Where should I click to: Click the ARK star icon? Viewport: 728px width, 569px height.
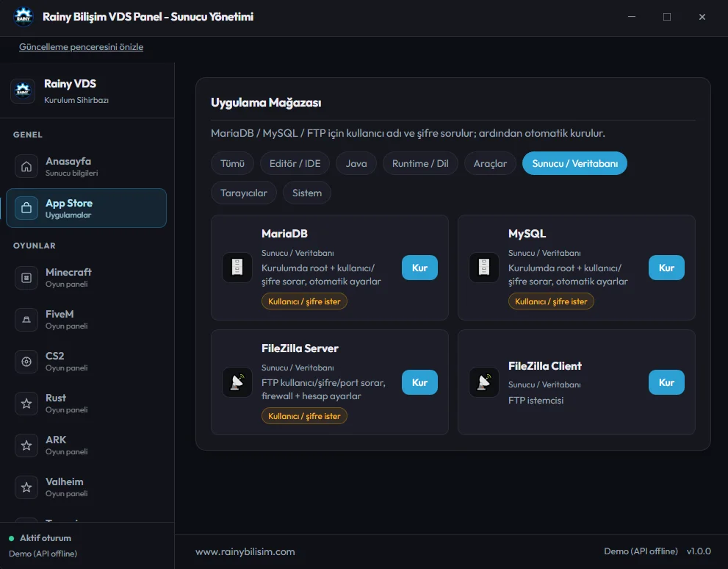click(26, 445)
